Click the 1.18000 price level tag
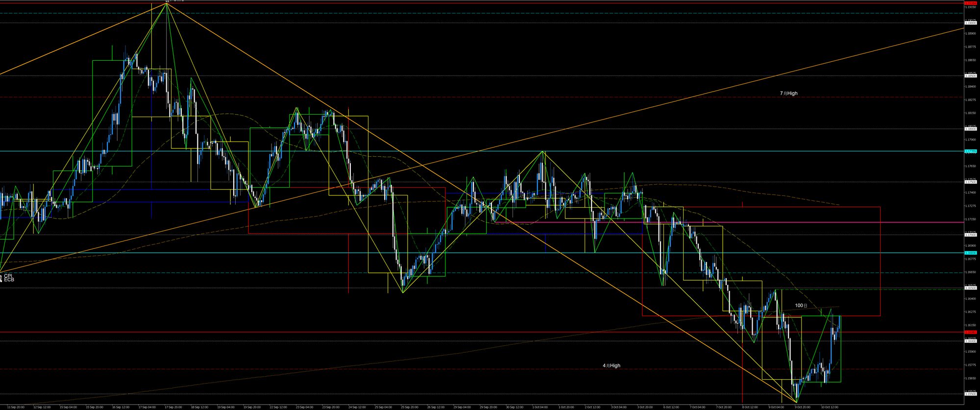The image size is (980, 410). point(970,129)
